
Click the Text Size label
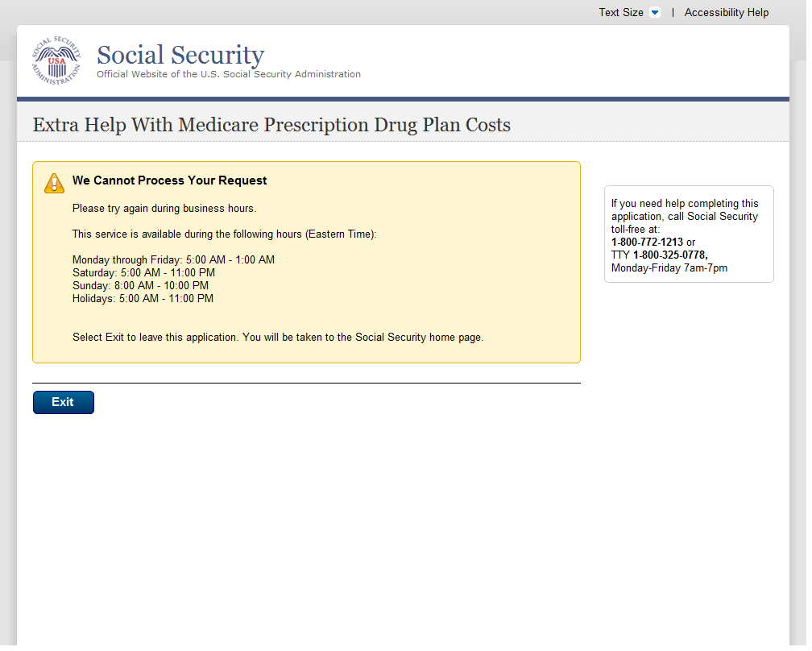620,13
